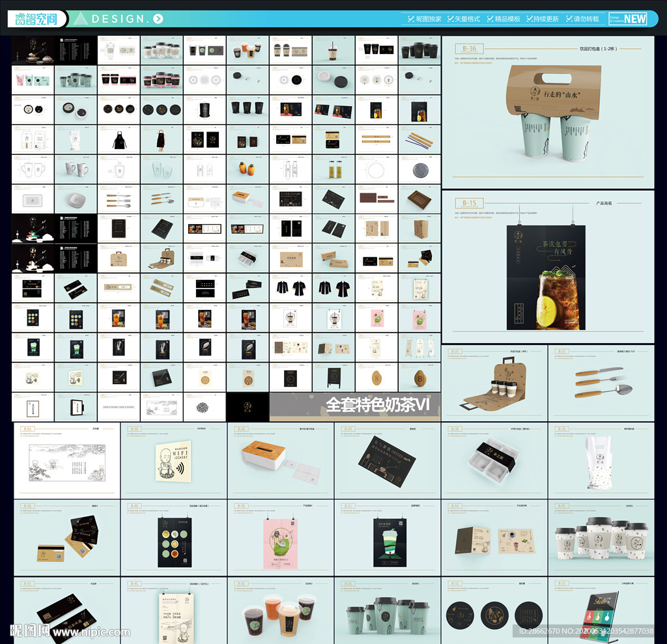Toggle the 持续更新 checkbox
This screenshot has width=667, height=644.
pos(530,19)
